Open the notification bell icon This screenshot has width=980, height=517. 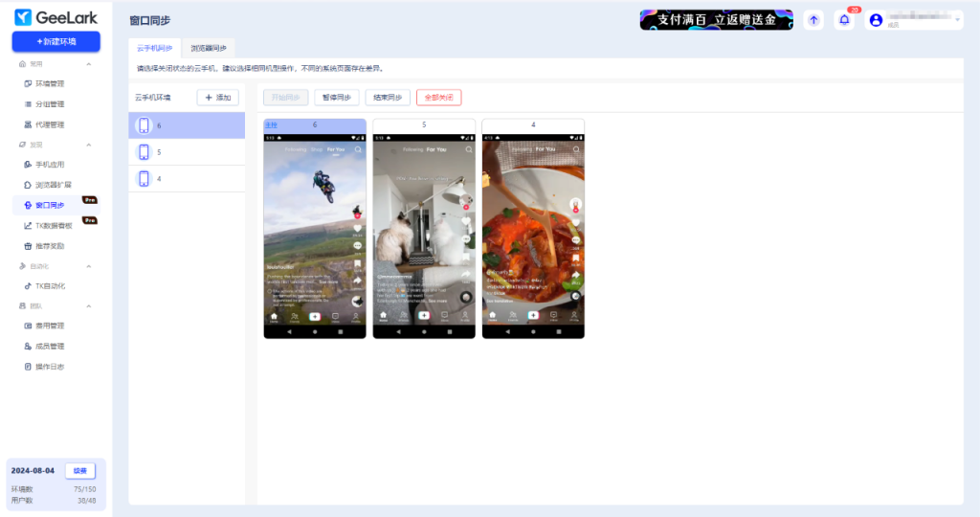844,20
